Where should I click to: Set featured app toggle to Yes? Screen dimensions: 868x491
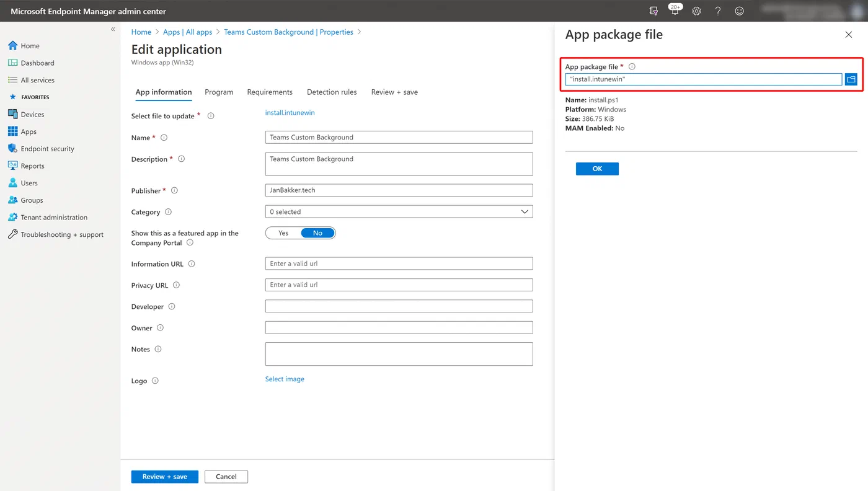point(283,233)
